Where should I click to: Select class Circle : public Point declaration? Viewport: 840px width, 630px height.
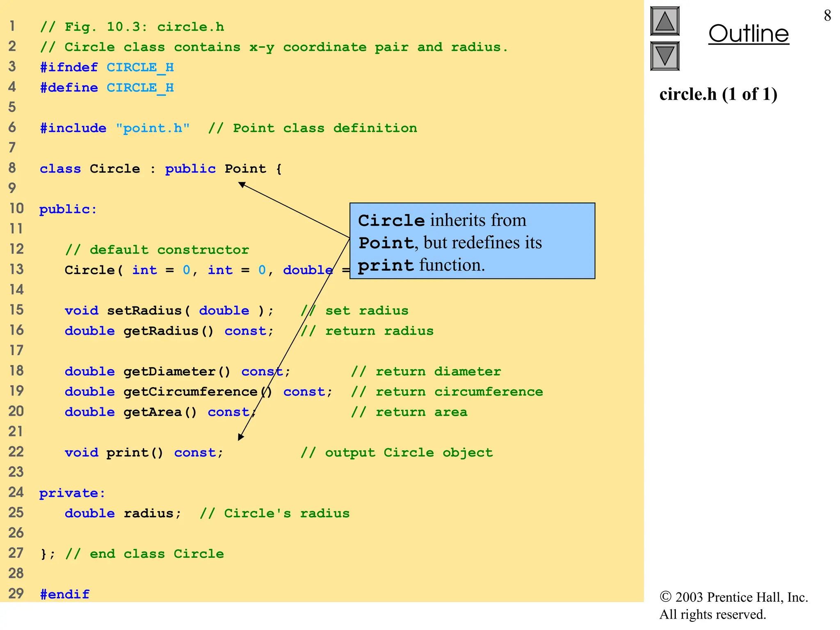click(160, 169)
